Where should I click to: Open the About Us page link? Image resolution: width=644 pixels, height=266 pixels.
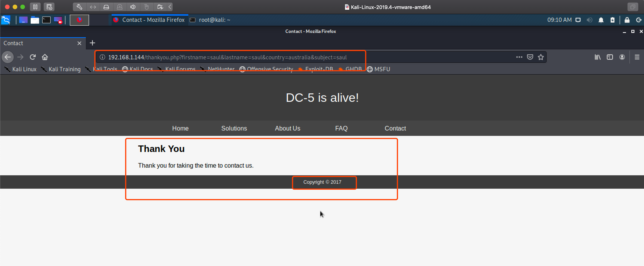click(287, 128)
